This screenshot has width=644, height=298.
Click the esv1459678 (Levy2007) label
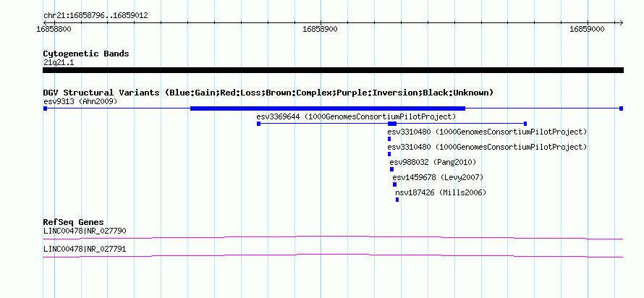coord(438,178)
